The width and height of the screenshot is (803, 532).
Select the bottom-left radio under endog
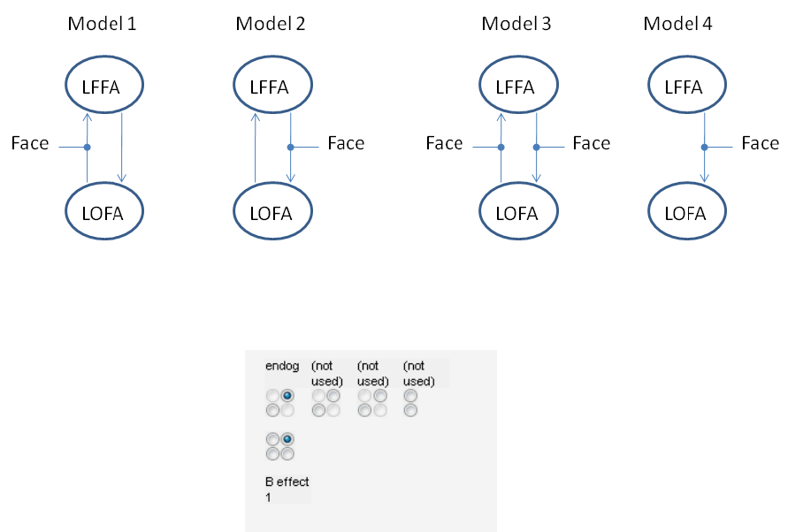pos(272,410)
